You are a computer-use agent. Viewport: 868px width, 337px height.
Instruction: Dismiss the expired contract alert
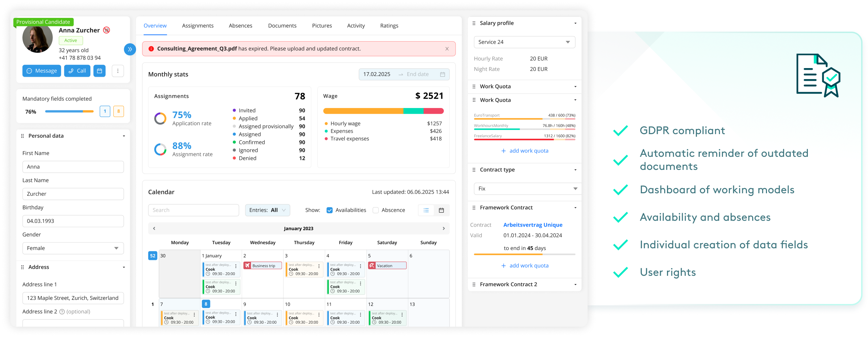click(x=447, y=48)
